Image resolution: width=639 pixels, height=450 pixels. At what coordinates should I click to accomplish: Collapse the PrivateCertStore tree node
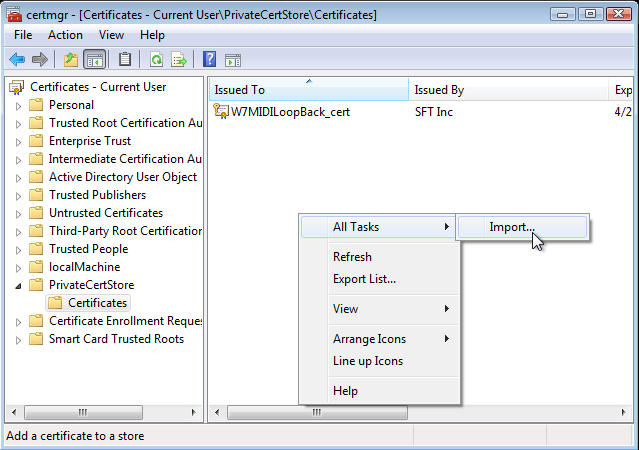click(x=18, y=285)
